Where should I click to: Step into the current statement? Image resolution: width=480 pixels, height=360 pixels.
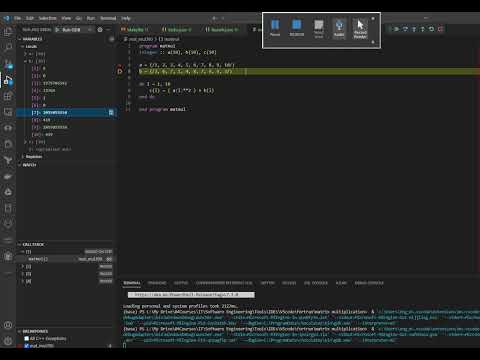tap(414, 29)
